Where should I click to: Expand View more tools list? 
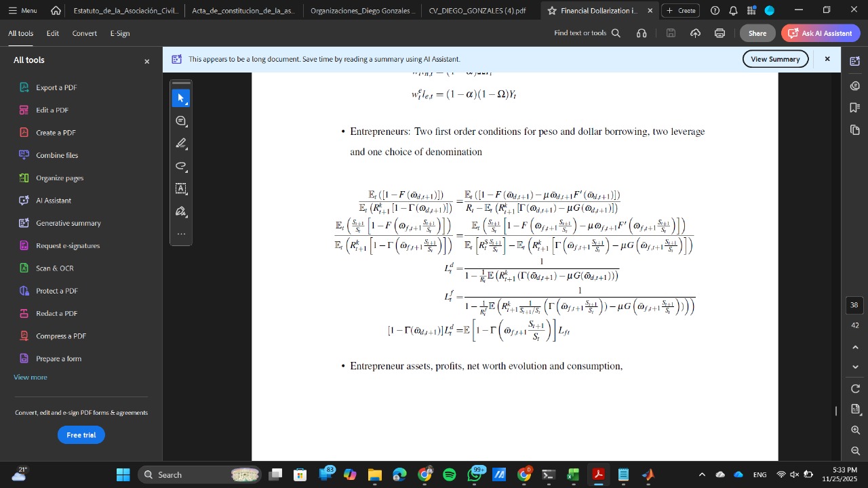coord(31,377)
